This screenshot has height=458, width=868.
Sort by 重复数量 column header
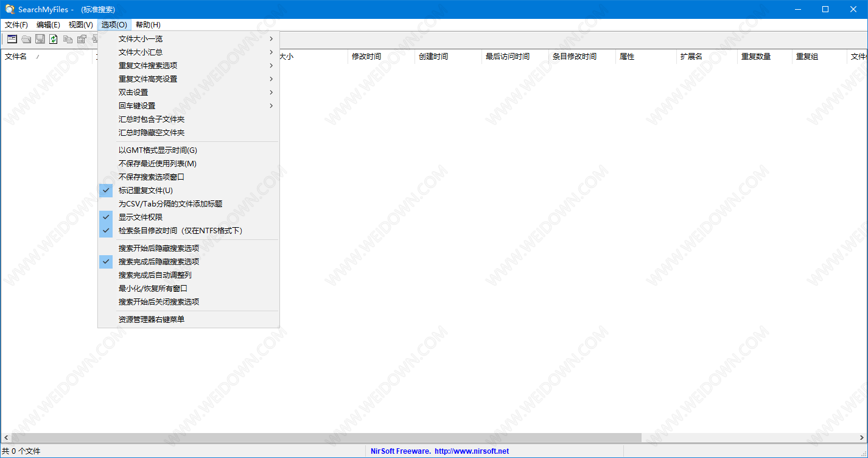click(765, 57)
